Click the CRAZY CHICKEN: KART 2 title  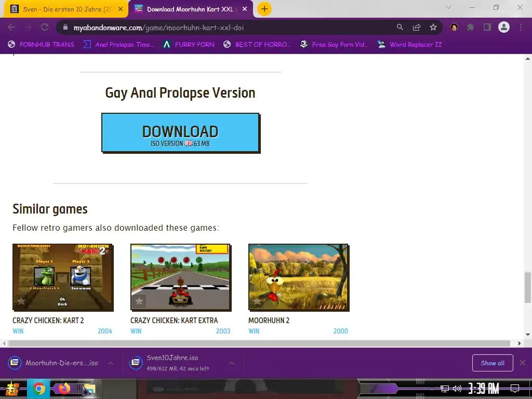[48, 320]
